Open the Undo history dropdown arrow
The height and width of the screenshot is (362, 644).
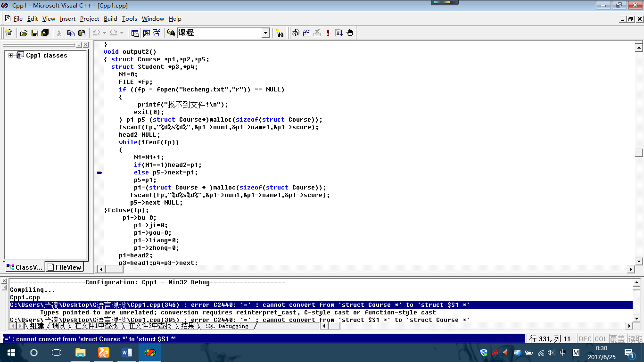coord(104,33)
